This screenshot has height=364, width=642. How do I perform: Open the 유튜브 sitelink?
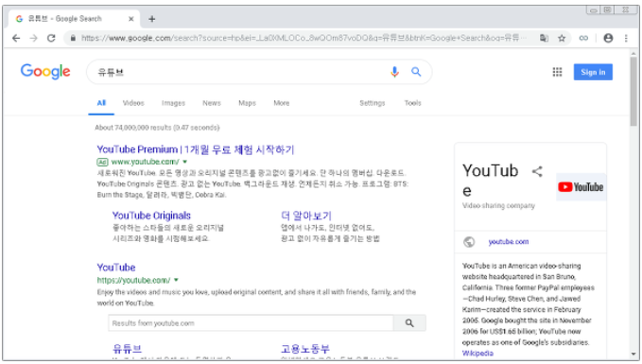[127, 349]
